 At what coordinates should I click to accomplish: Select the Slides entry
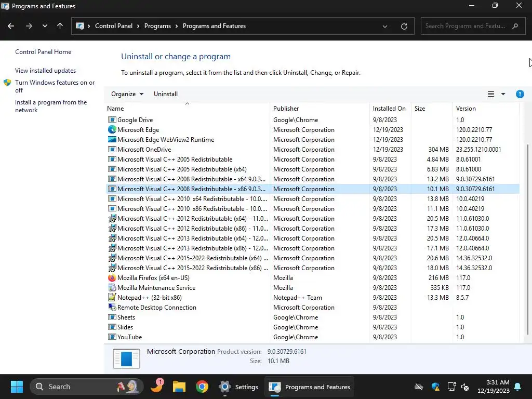(x=313, y=327)
